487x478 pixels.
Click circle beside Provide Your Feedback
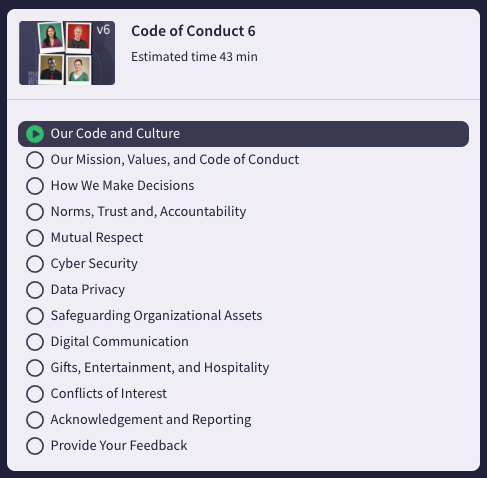[35, 446]
